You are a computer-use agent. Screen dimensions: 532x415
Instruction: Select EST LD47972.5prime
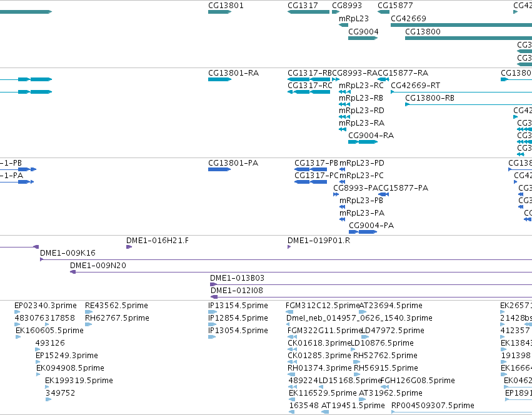coord(365,337)
